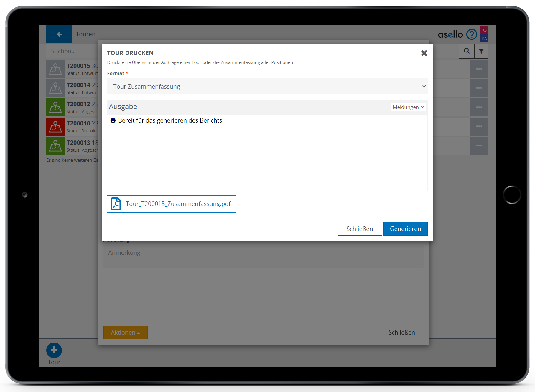This screenshot has width=535, height=392.
Task: Open more options for tour T200015
Action: (479, 69)
